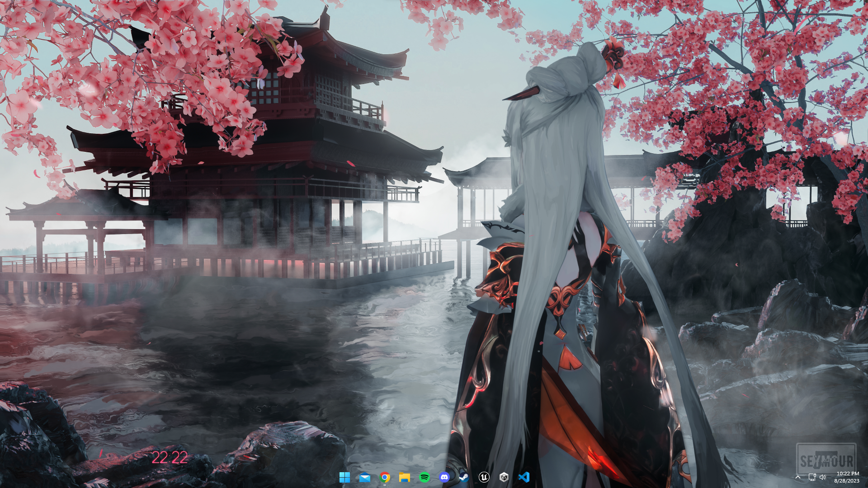Expand the hidden system tray icons chevron
The image size is (868, 488).
[x=798, y=477]
